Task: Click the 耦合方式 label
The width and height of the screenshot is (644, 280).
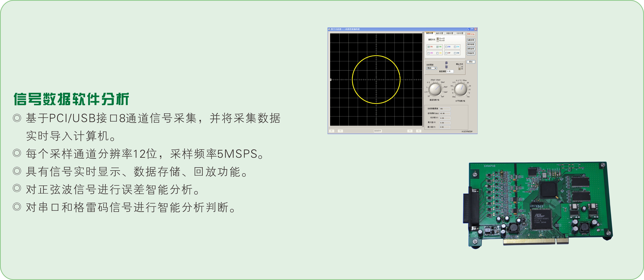Action: pos(460,64)
